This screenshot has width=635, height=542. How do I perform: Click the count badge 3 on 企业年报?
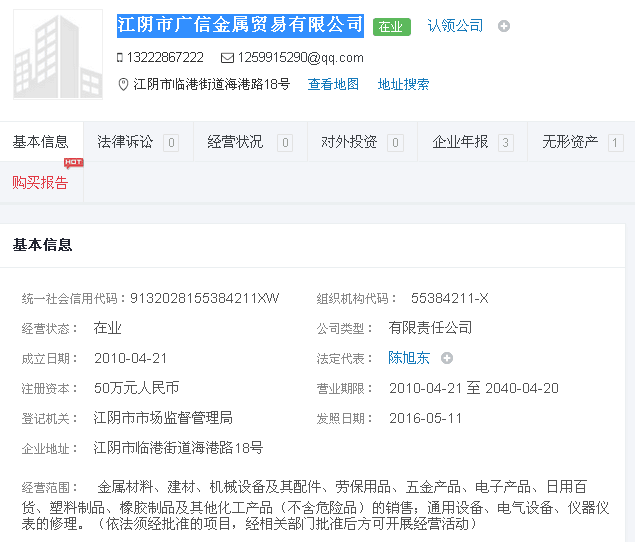tap(505, 143)
